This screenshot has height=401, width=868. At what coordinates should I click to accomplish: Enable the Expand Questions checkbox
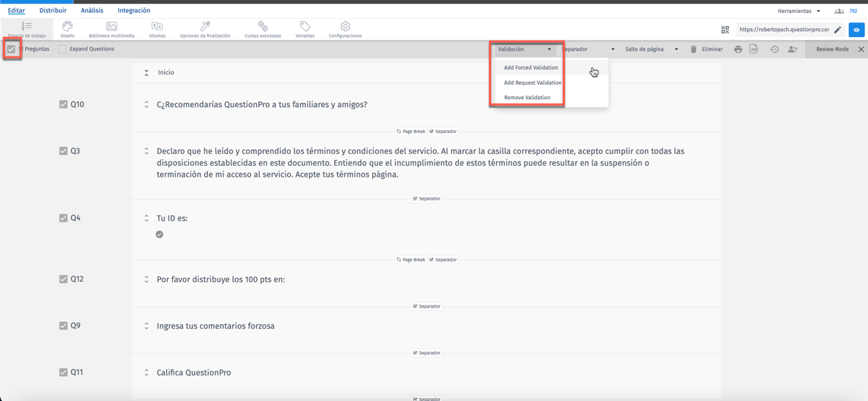coord(62,49)
